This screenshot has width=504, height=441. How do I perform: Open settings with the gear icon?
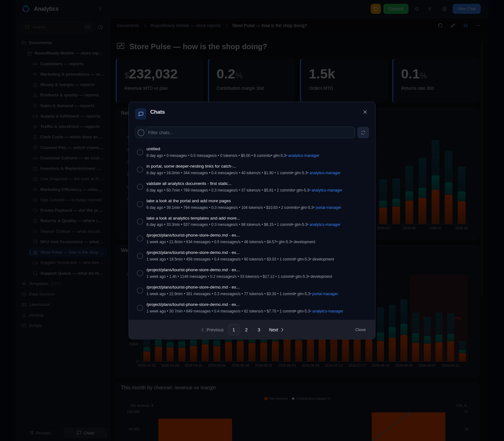pos(444,9)
